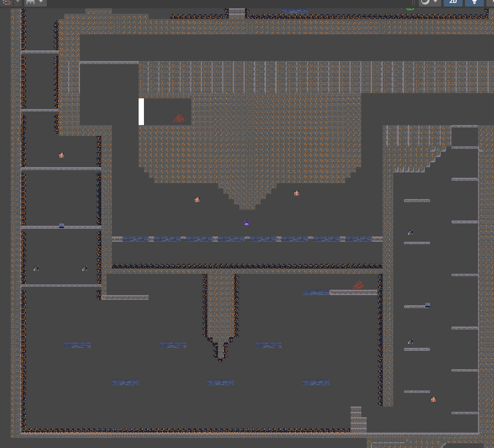Viewport: 494px width, 448px height.
Task: Select the upper dark enemy in the right shaft
Action: pyautogui.click(x=410, y=232)
